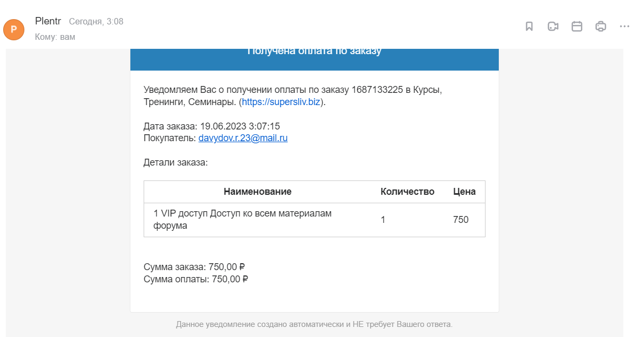Click the orange Plentr sender avatar
Viewport: 644px width, 337px height.
14,29
